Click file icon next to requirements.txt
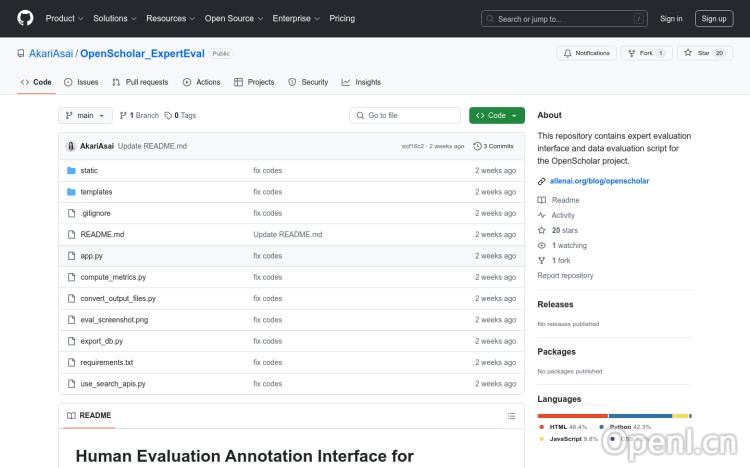This screenshot has height=468, width=750. click(x=71, y=362)
